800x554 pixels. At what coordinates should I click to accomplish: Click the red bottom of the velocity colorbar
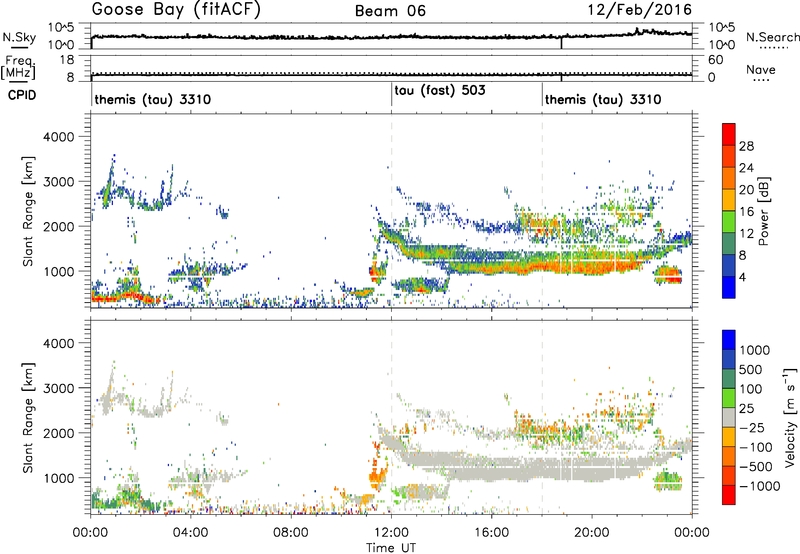point(729,496)
